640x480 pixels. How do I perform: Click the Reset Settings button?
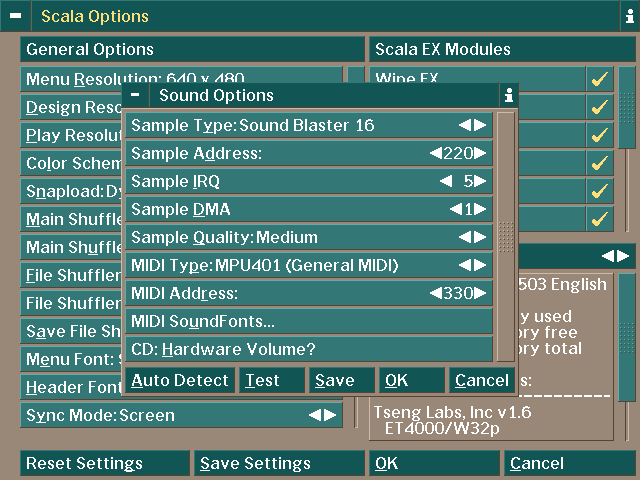(x=104, y=463)
